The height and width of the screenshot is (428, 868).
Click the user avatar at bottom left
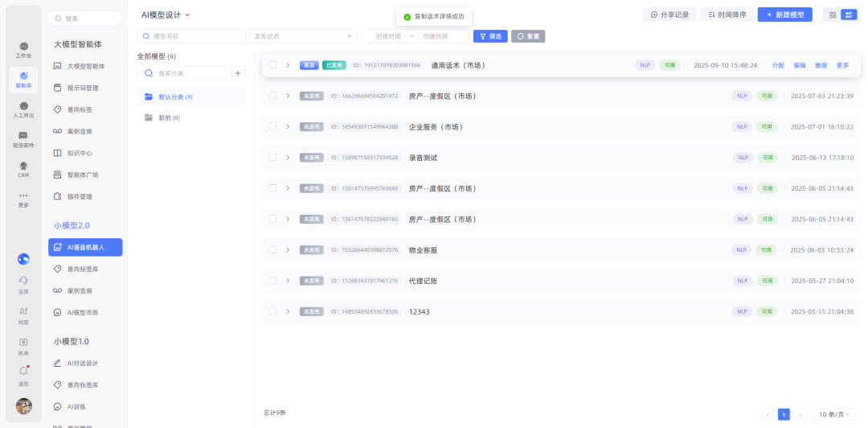click(x=24, y=406)
